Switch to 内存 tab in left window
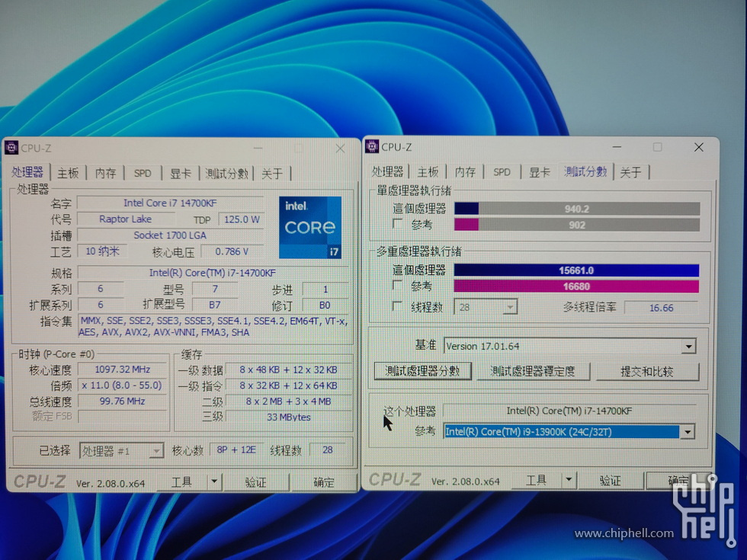The height and width of the screenshot is (560, 747). point(105,174)
